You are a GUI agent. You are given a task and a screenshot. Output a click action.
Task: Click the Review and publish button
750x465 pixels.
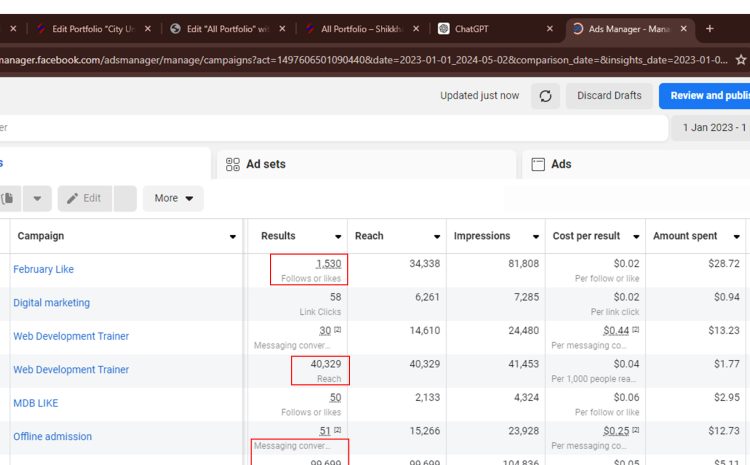704,96
